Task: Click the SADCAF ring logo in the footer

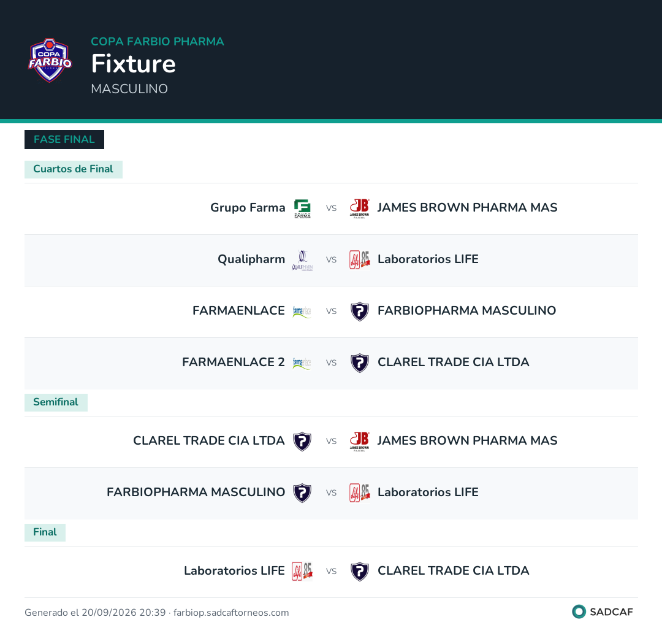Action: (x=579, y=611)
